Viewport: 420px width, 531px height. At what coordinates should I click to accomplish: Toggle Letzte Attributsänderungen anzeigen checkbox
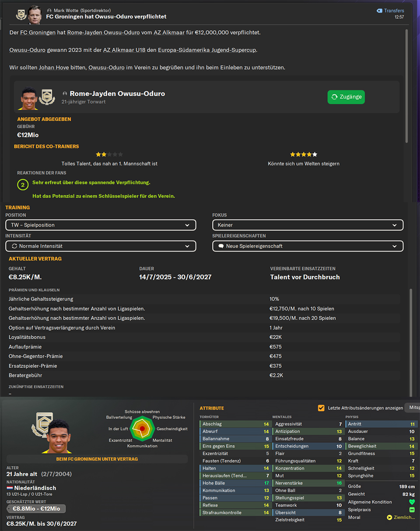(322, 408)
